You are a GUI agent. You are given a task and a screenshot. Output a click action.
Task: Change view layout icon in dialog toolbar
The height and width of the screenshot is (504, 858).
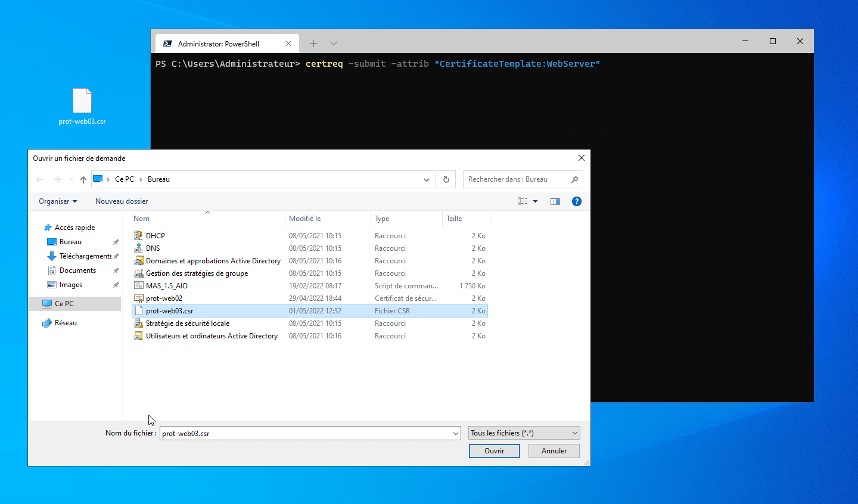coord(523,201)
